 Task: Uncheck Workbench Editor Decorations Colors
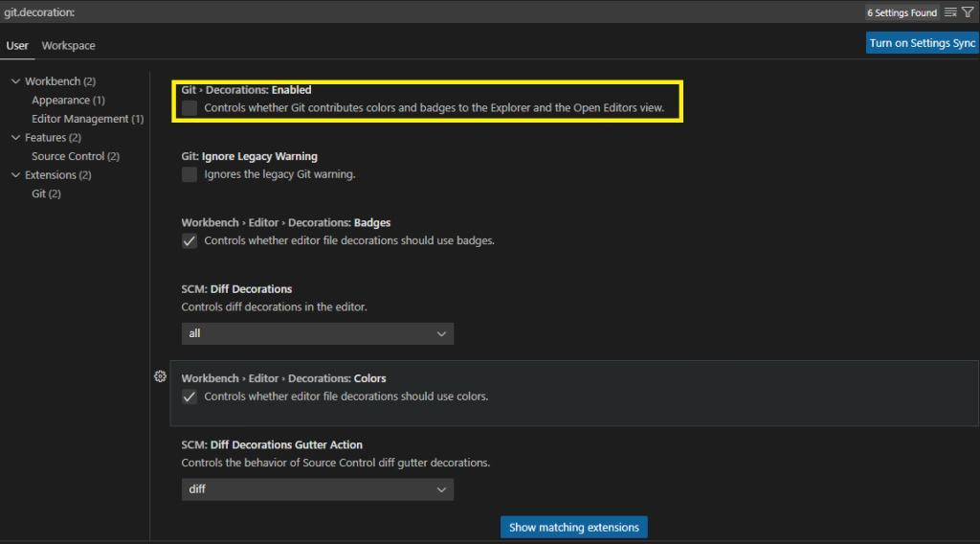[x=189, y=397]
